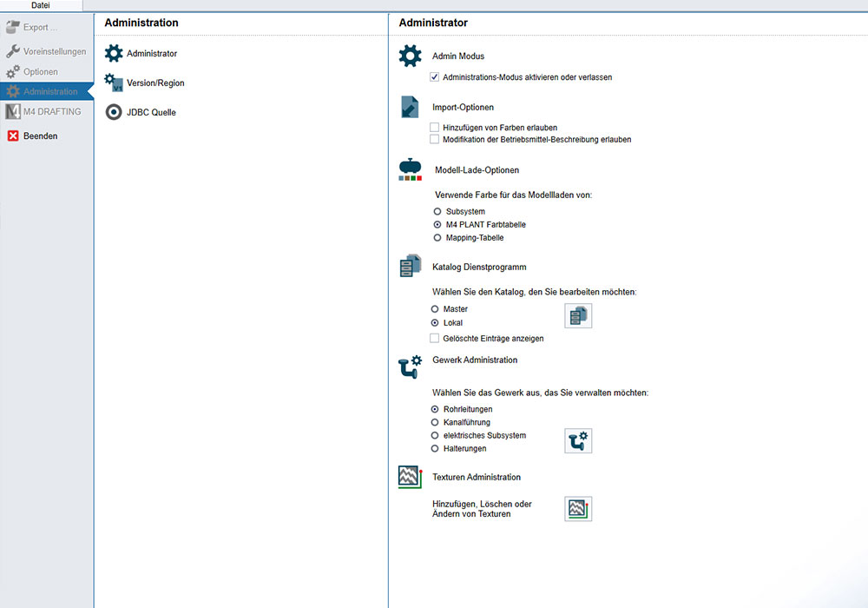Select the Mapping-Tabelle radio button
868x608 pixels.
[x=437, y=237]
